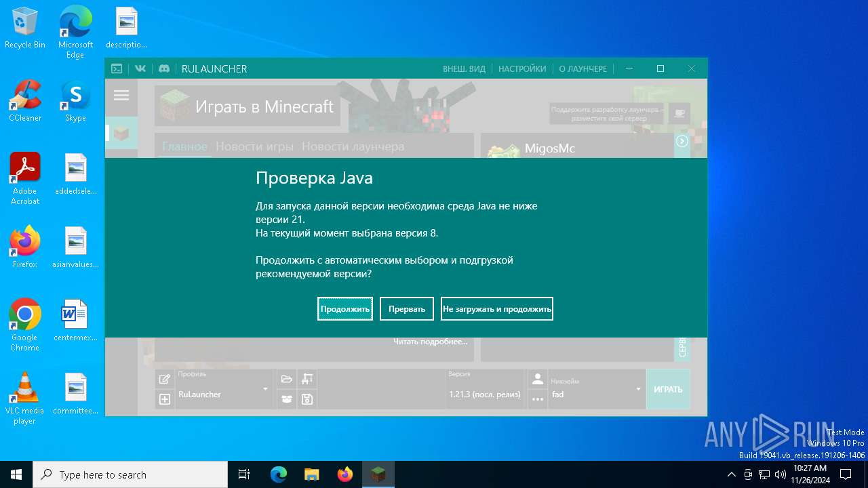Open Firefox desktop shortcut
The height and width of the screenshot is (488, 868).
pyautogui.click(x=25, y=247)
